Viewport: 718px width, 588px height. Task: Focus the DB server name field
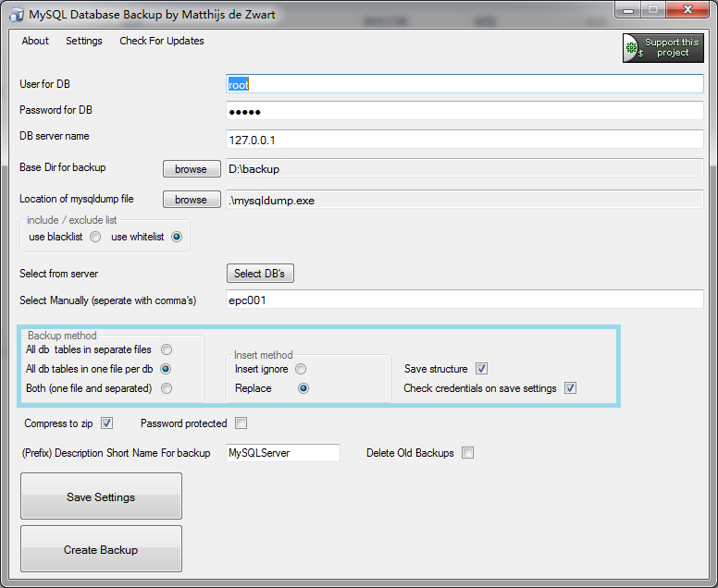pos(464,140)
